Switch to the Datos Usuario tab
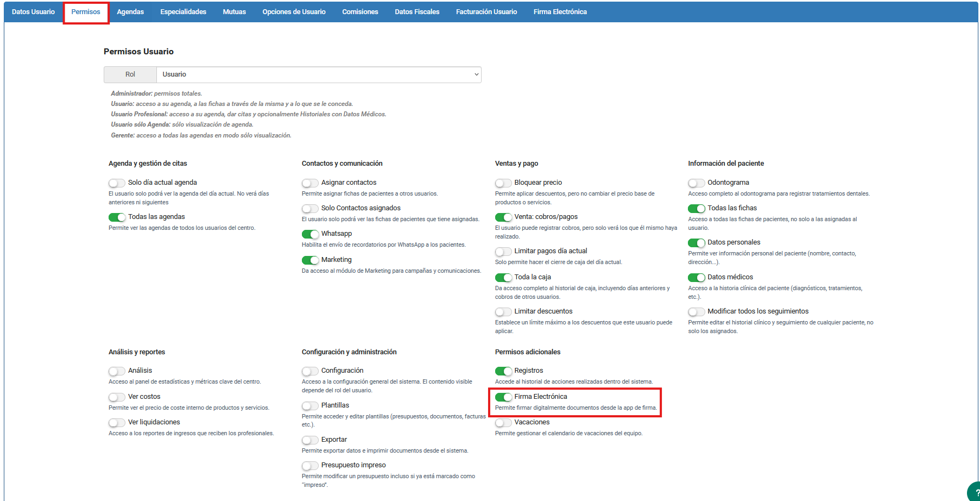Viewport: 980px width, 501px height. coord(33,12)
